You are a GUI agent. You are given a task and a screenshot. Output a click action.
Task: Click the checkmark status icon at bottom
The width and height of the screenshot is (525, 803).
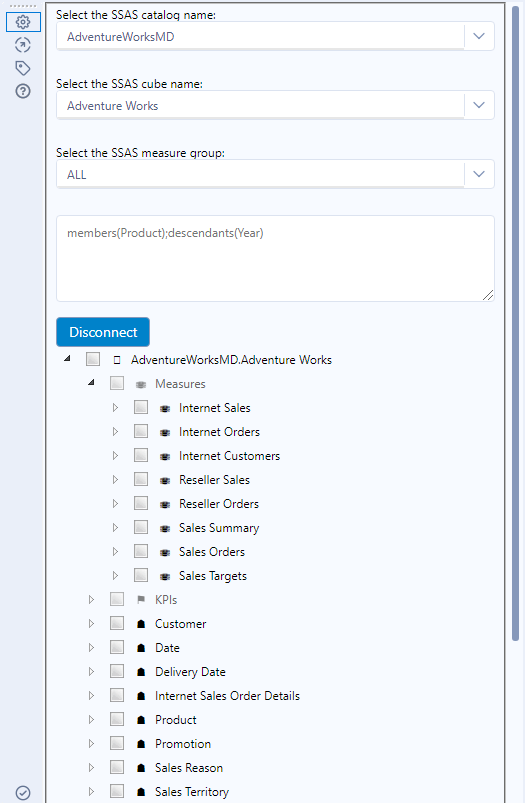(x=23, y=793)
